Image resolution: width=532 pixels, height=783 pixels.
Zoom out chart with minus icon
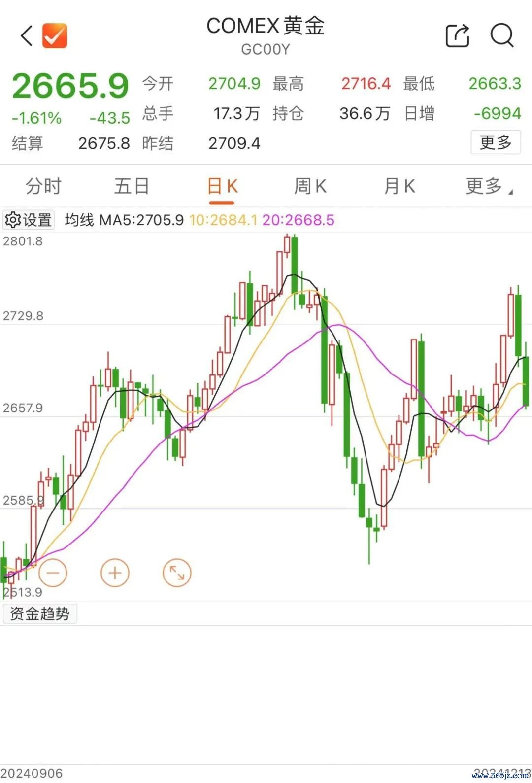[x=52, y=573]
